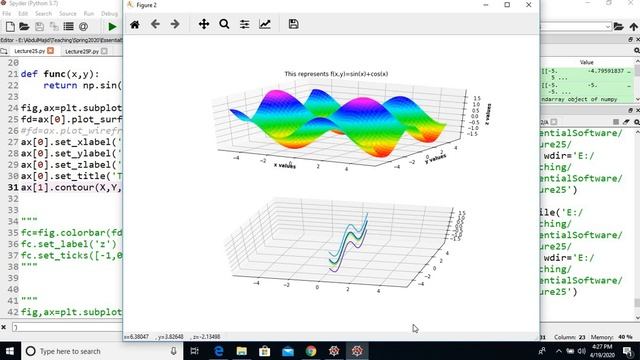Viewport: 640px width, 360px height.
Task: Run file with the green play button
Action: pyautogui.click(x=112, y=27)
